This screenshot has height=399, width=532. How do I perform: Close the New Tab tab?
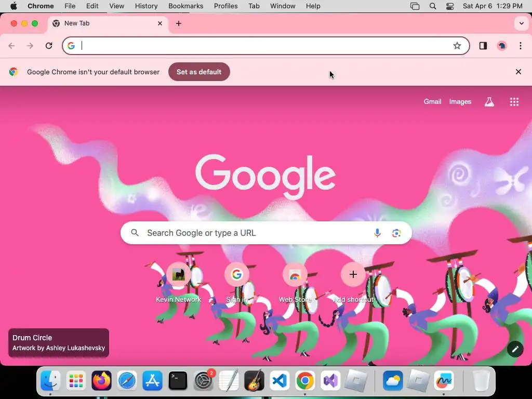(x=160, y=23)
